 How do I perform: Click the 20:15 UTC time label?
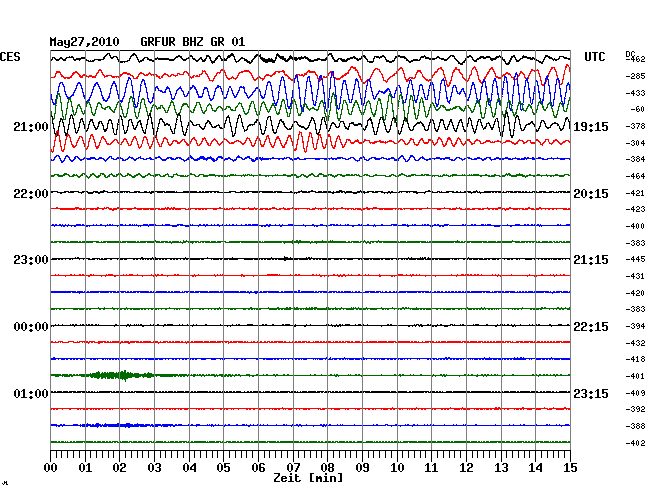[591, 194]
